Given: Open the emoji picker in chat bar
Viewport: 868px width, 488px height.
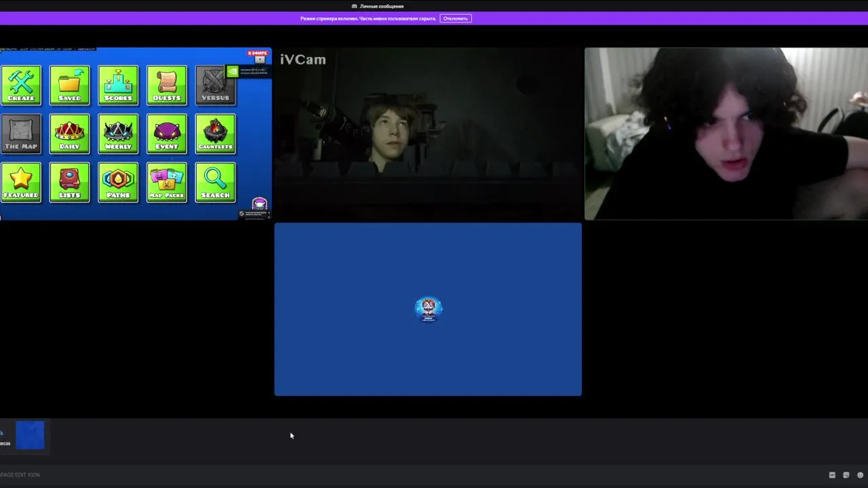Looking at the screenshot, I should pos(861,475).
